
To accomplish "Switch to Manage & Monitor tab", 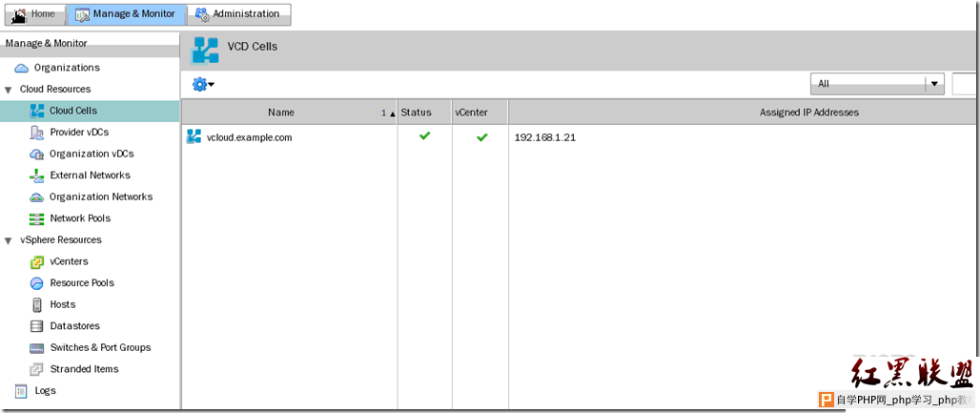I will (x=125, y=14).
